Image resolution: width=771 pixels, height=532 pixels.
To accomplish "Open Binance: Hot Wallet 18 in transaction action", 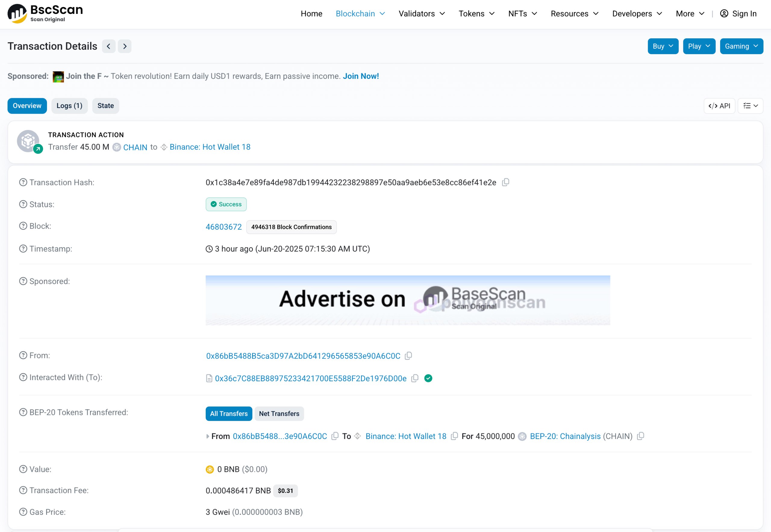I will pyautogui.click(x=210, y=147).
